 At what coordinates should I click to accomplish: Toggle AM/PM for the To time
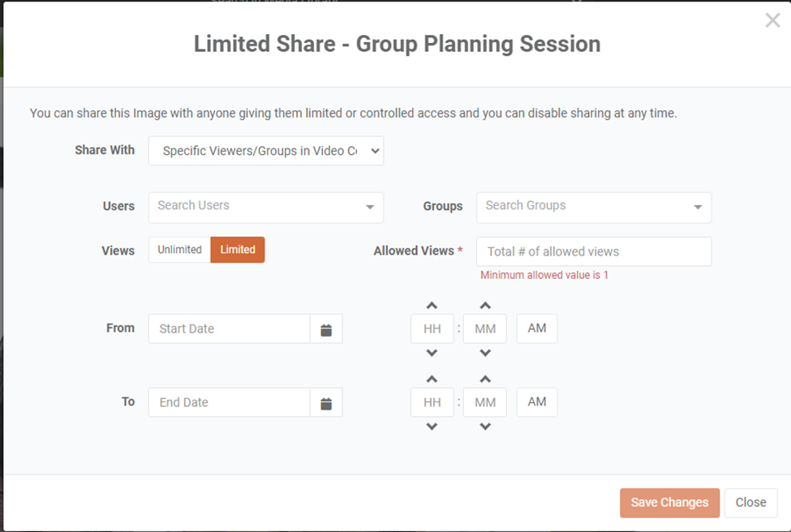[537, 402]
